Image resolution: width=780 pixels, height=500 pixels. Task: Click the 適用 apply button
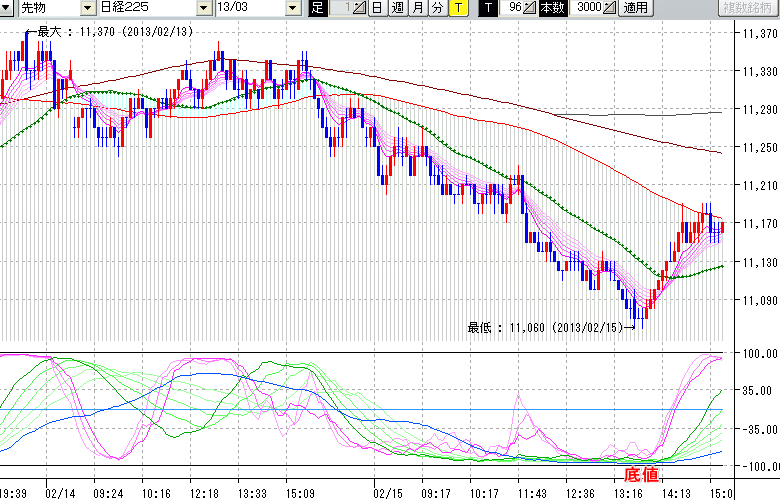point(636,8)
